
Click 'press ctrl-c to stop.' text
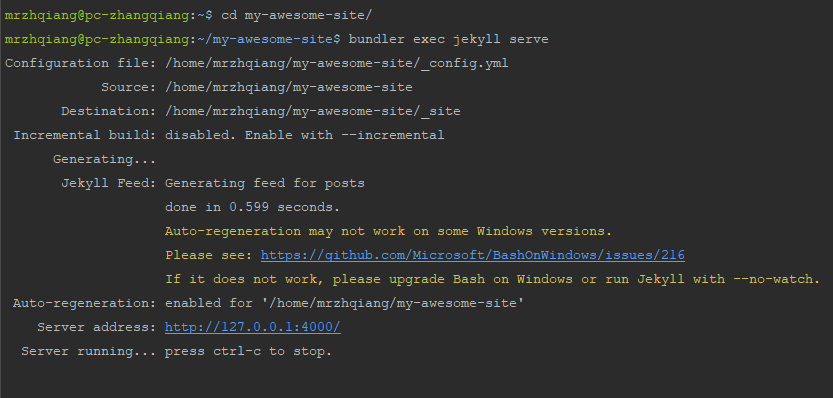click(x=249, y=352)
